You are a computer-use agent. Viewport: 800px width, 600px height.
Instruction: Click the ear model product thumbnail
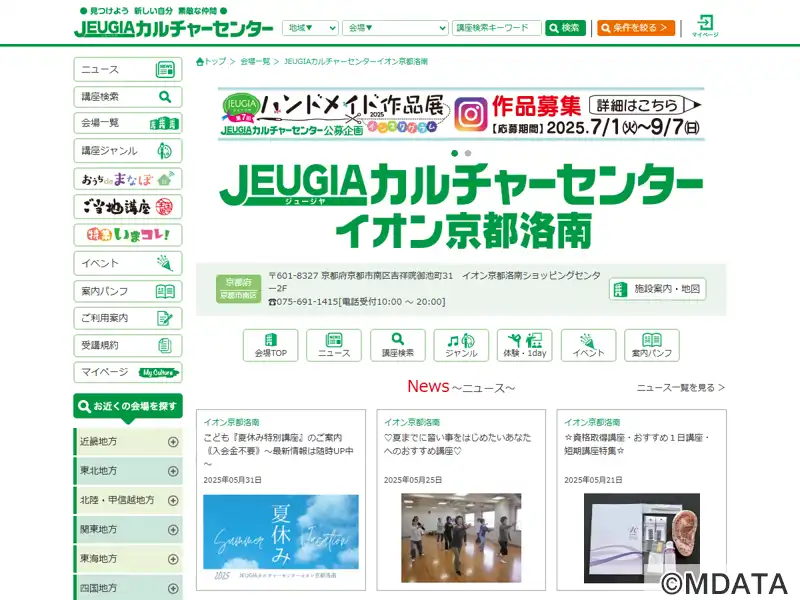pyautogui.click(x=642, y=538)
